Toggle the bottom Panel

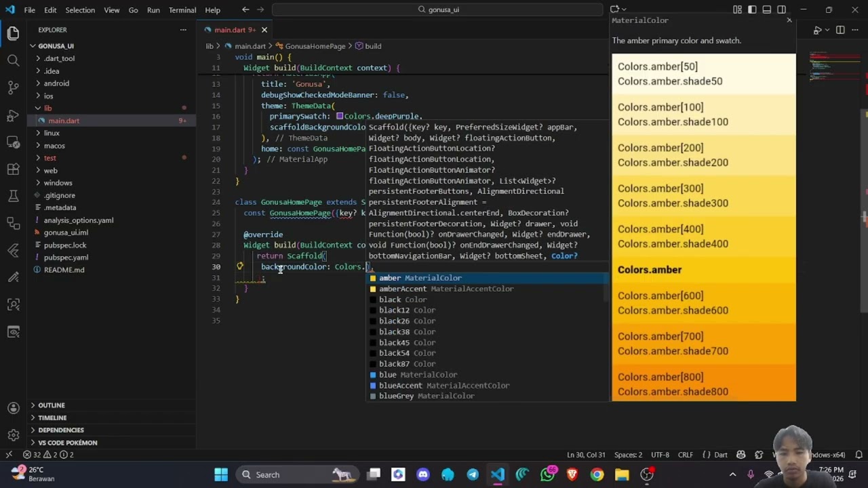coord(767,9)
